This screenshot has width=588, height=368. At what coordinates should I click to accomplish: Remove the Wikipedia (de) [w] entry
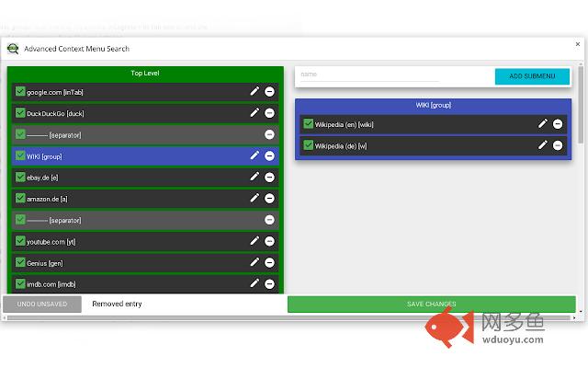(558, 145)
